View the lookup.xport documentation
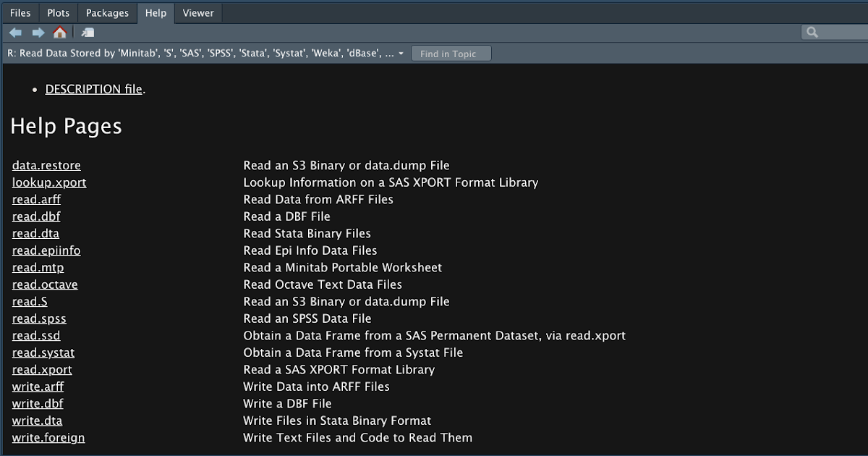 [x=48, y=182]
